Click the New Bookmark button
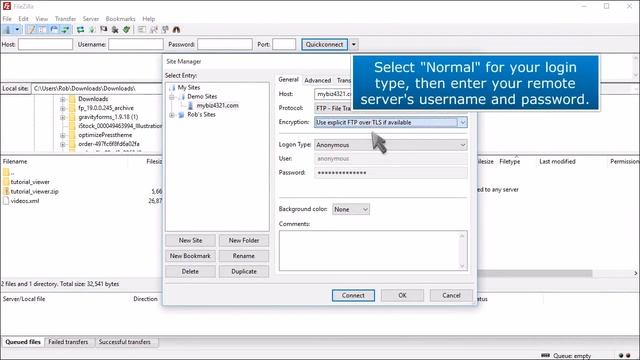The width and height of the screenshot is (640, 360). click(191, 256)
